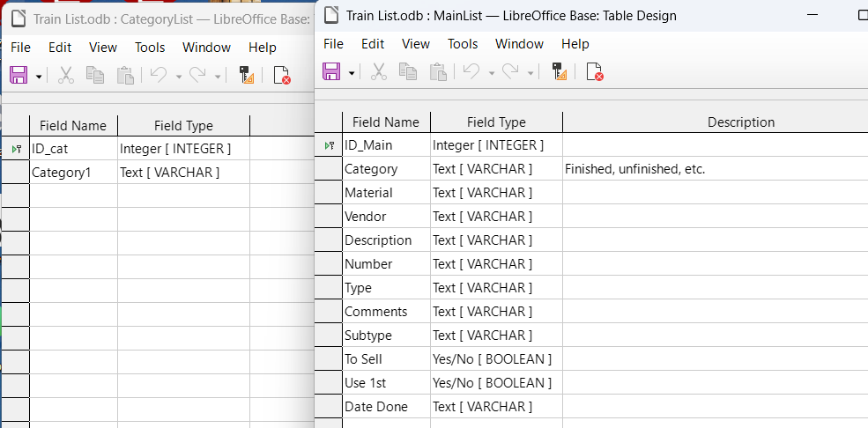
Task: Click Copy icon in MainList toolbar
Action: click(x=409, y=71)
